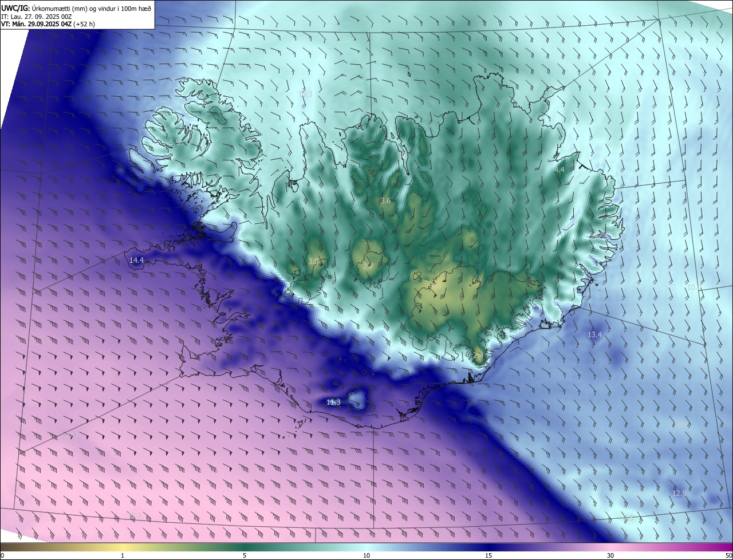Click the '3.6' value label in the highlands
733x560 pixels.
[x=385, y=200]
